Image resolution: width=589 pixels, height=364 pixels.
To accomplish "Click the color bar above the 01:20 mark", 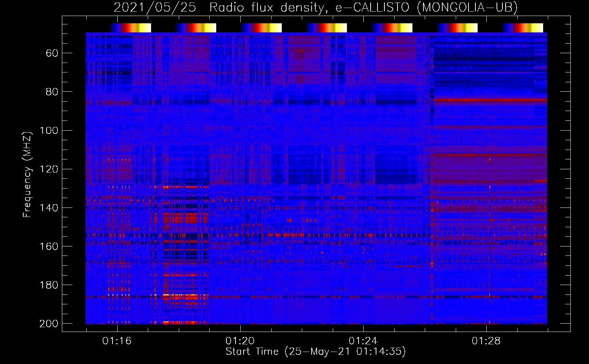I will (x=261, y=28).
